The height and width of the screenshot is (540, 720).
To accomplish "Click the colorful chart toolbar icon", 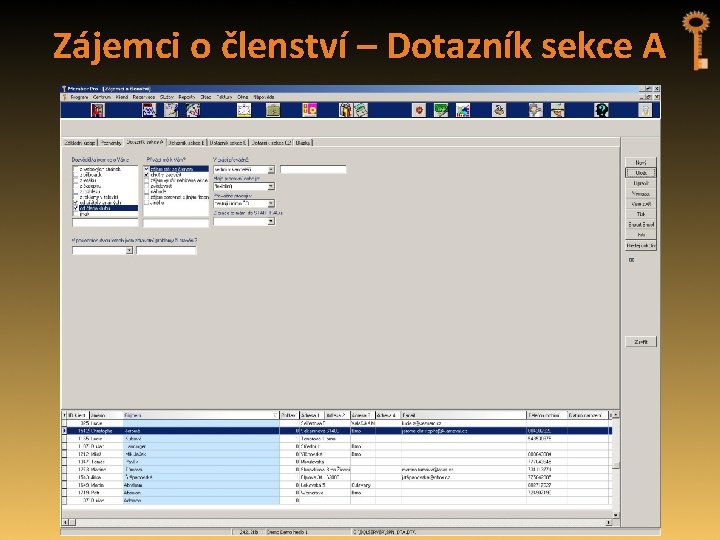I will click(463, 110).
